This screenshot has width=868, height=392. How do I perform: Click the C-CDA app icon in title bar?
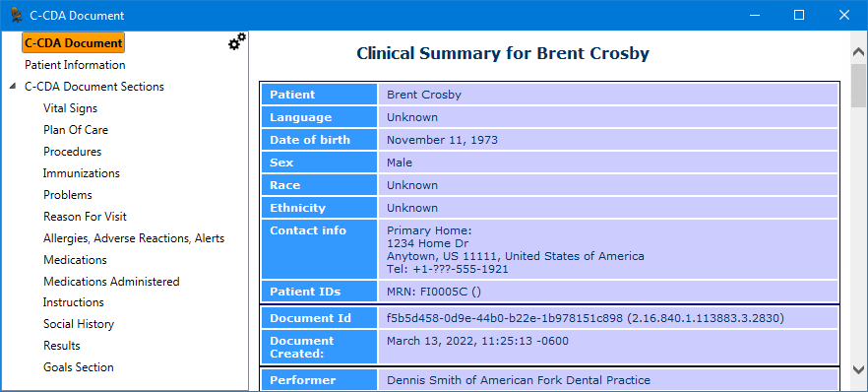[x=16, y=16]
